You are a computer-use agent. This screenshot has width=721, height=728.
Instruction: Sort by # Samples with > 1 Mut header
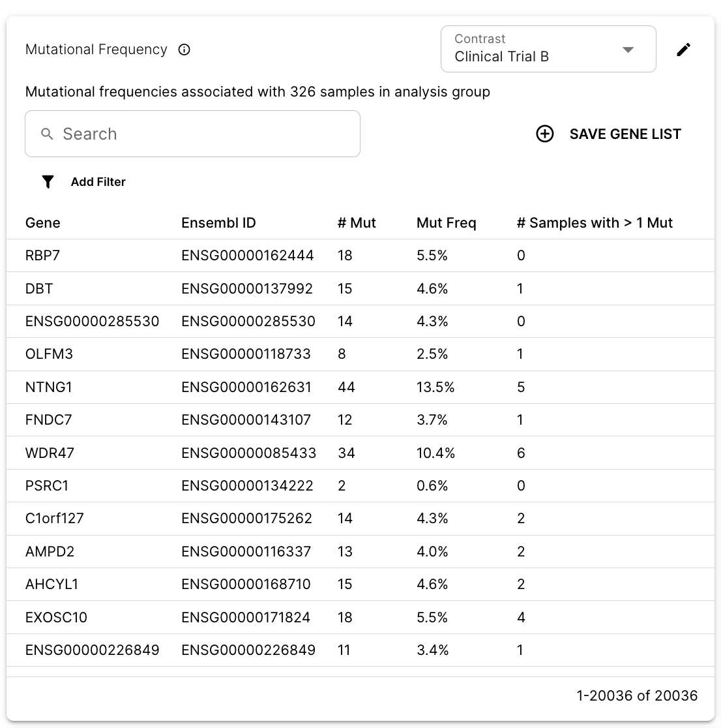click(594, 223)
